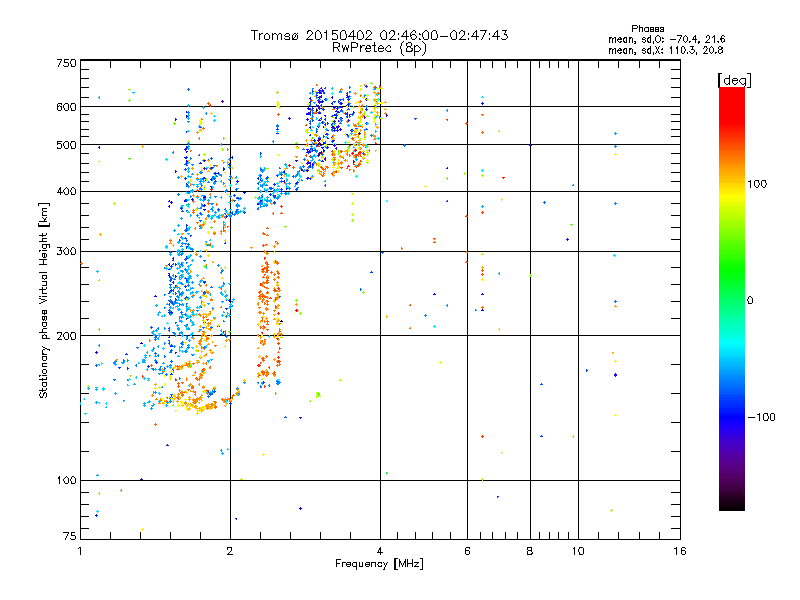Click the height axis label "100" in km
Screen dimensions: 800x600
66,481
